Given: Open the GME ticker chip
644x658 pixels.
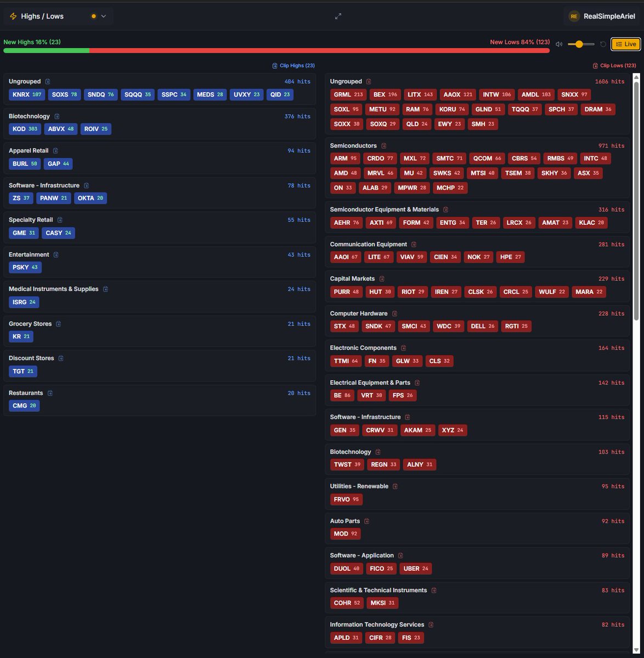Looking at the screenshot, I should (24, 233).
